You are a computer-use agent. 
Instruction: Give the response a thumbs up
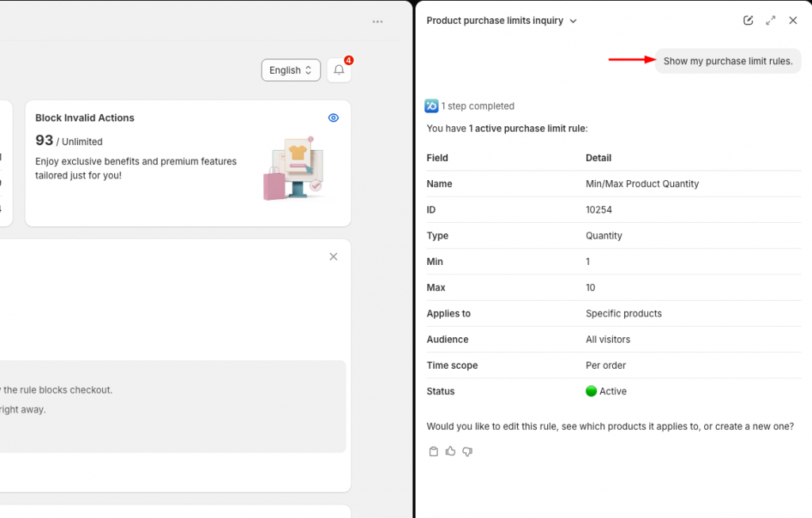(x=450, y=451)
